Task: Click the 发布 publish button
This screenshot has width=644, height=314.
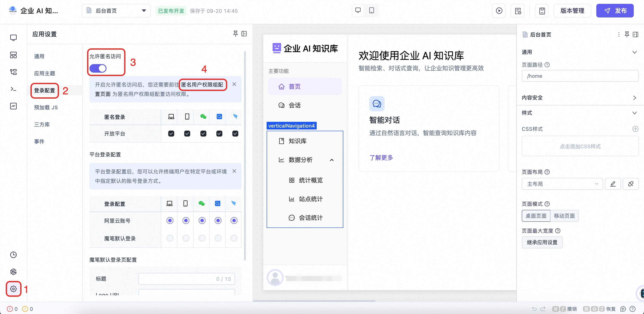Action: pyautogui.click(x=615, y=11)
